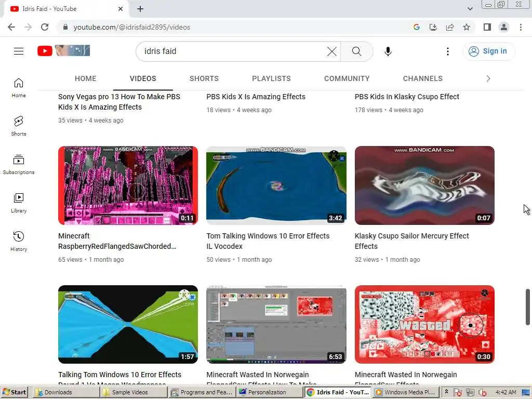Click the muted volume tray icon

(482, 392)
